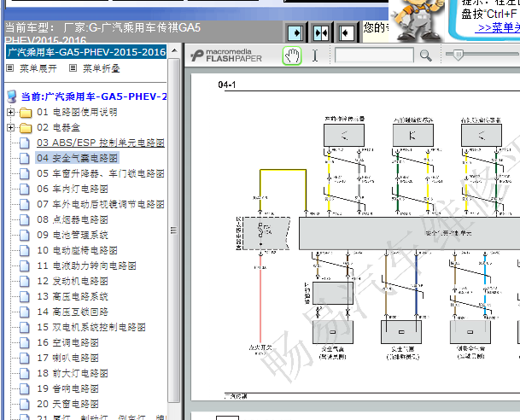The image size is (520, 420).
Task: Click the panel splitter grip handle
Action: click(x=173, y=230)
